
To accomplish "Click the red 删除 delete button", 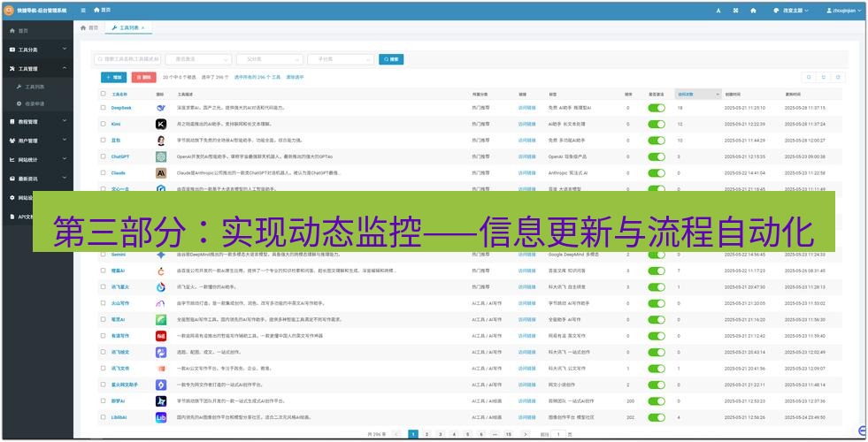I will (143, 78).
